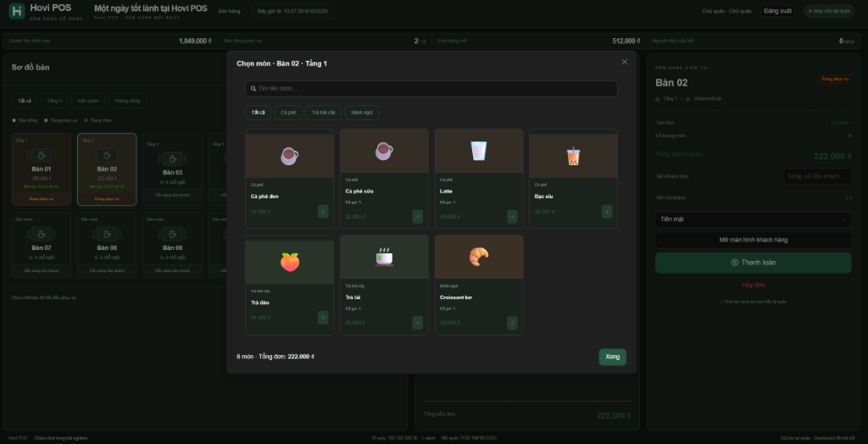Select the Cà phê sữa cup image
Image resolution: width=868 pixels, height=444 pixels.
point(384,151)
